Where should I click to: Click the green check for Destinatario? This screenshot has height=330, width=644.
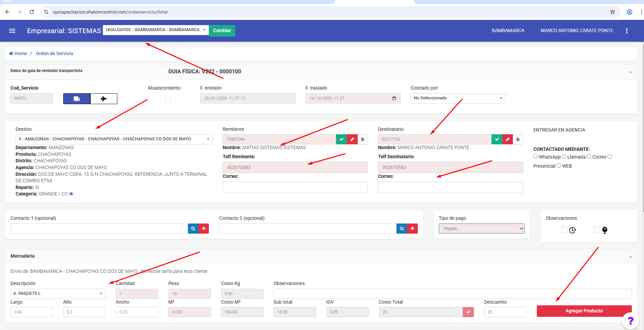(497, 139)
